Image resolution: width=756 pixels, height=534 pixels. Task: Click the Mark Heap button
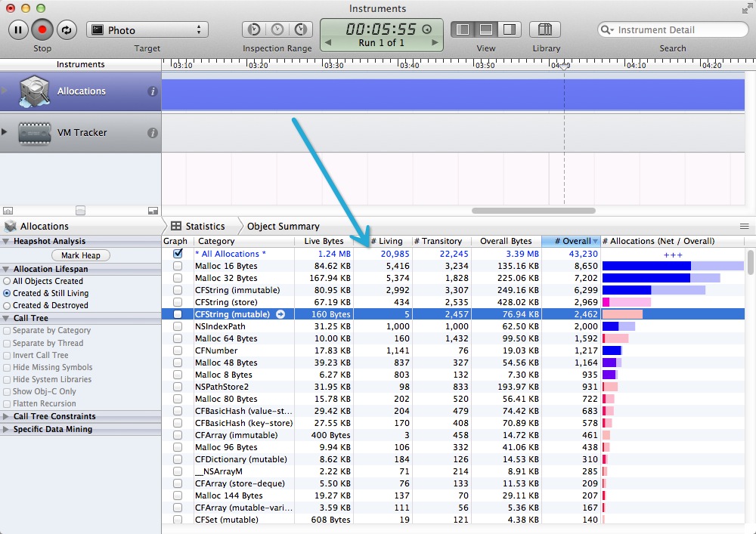coord(81,255)
